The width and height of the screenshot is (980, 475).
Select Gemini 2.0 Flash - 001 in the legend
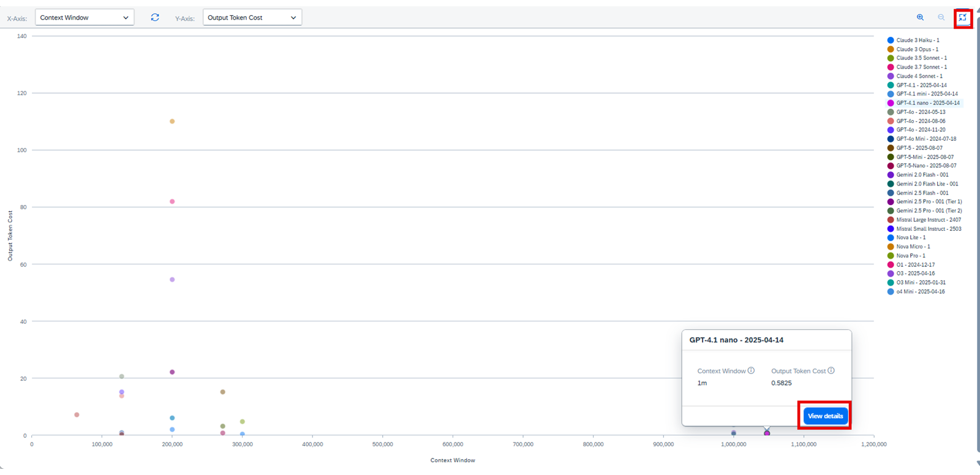[918, 175]
